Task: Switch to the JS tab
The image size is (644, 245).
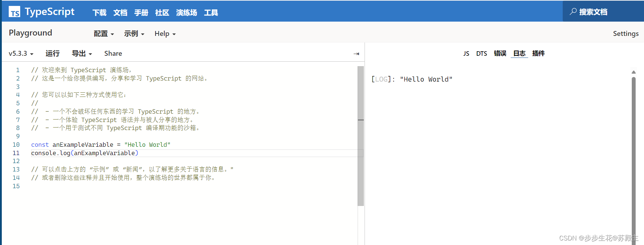Action: (466, 53)
